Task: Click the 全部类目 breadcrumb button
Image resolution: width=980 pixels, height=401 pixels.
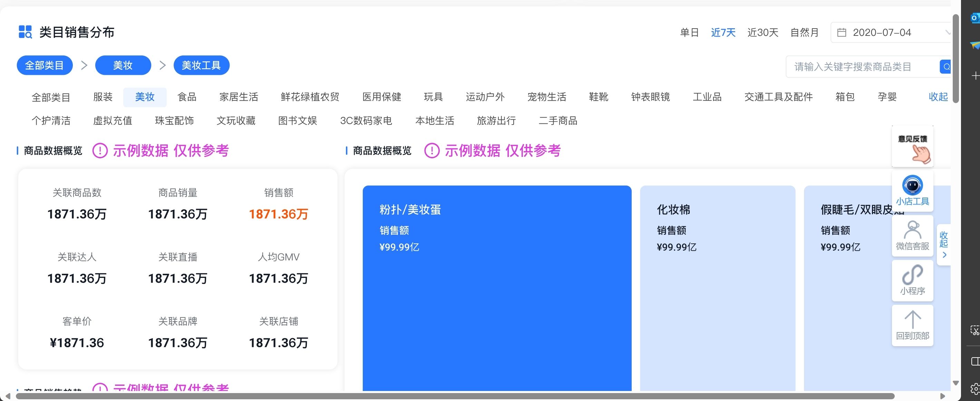Action: (x=45, y=66)
